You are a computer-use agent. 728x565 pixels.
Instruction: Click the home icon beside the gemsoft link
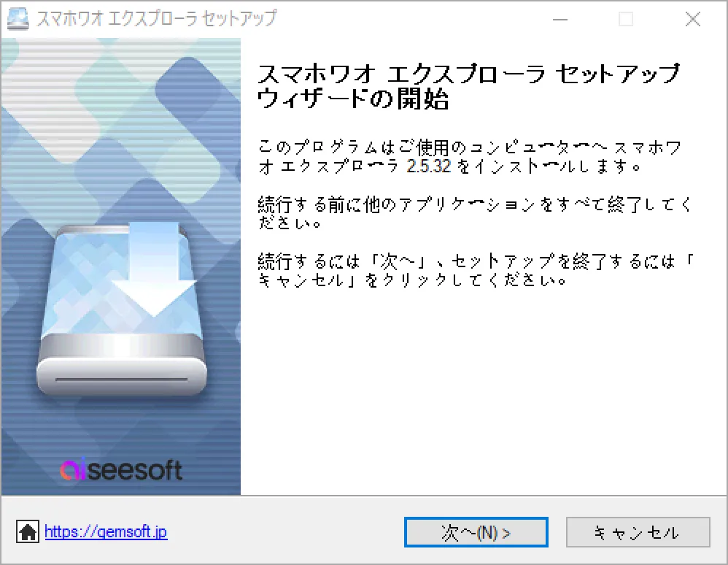tap(28, 531)
